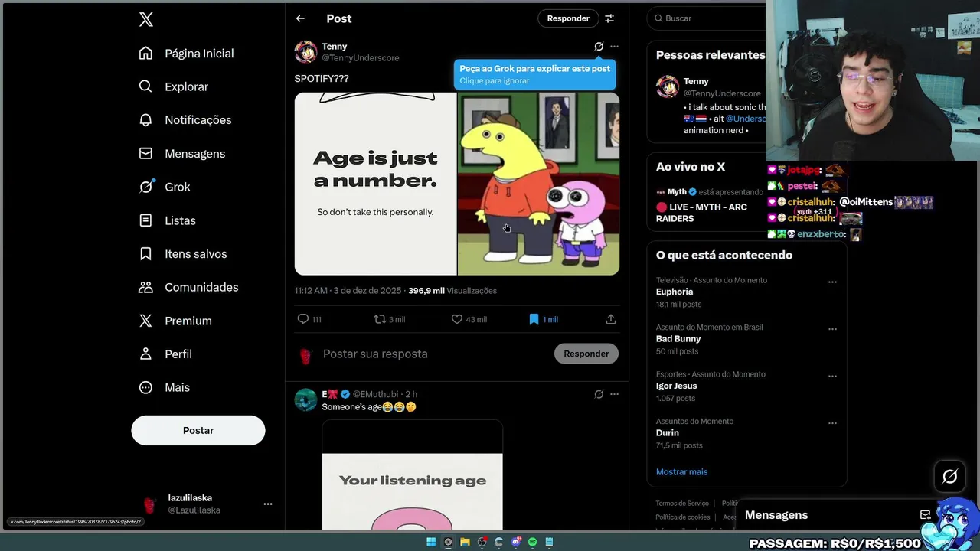The height and width of the screenshot is (551, 980).
Task: Click Mostrar mais under trends
Action: point(681,472)
